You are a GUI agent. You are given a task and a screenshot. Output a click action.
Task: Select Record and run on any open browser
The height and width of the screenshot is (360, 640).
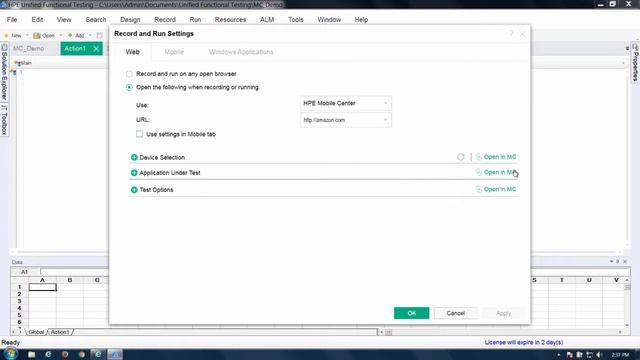[x=129, y=74]
